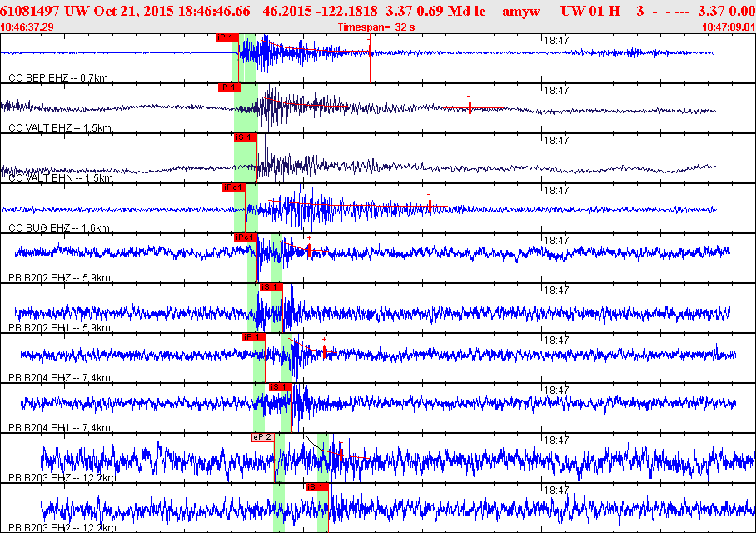Select the CC VALT BHZ -- 1.5km channel label
The height and width of the screenshot is (533, 756).
[x=60, y=128]
